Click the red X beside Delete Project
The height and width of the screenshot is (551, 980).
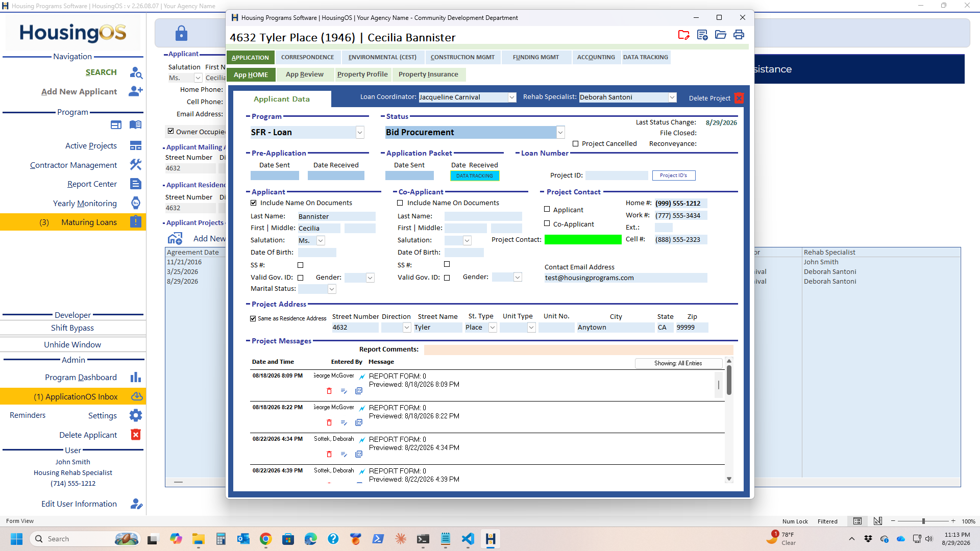tap(739, 98)
